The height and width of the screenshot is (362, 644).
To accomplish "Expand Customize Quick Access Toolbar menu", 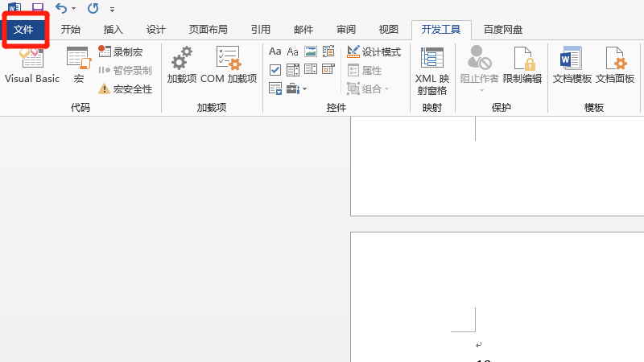I will [112, 9].
